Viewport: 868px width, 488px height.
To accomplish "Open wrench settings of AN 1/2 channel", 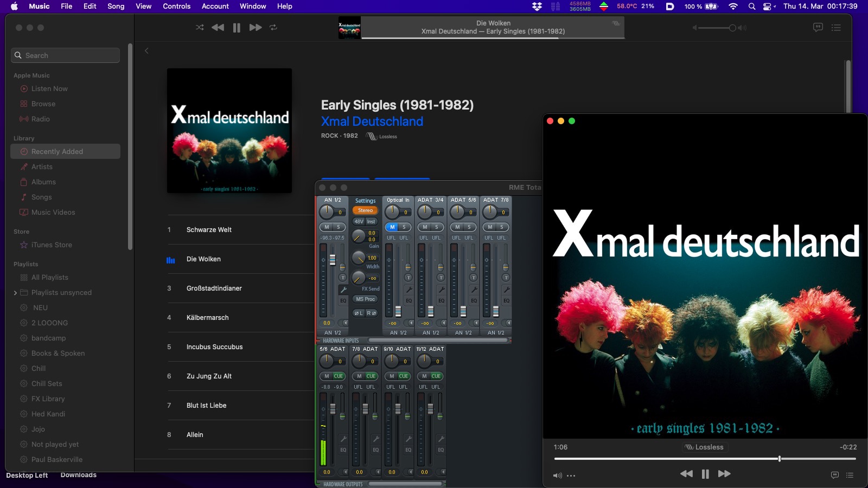I will 343,290.
